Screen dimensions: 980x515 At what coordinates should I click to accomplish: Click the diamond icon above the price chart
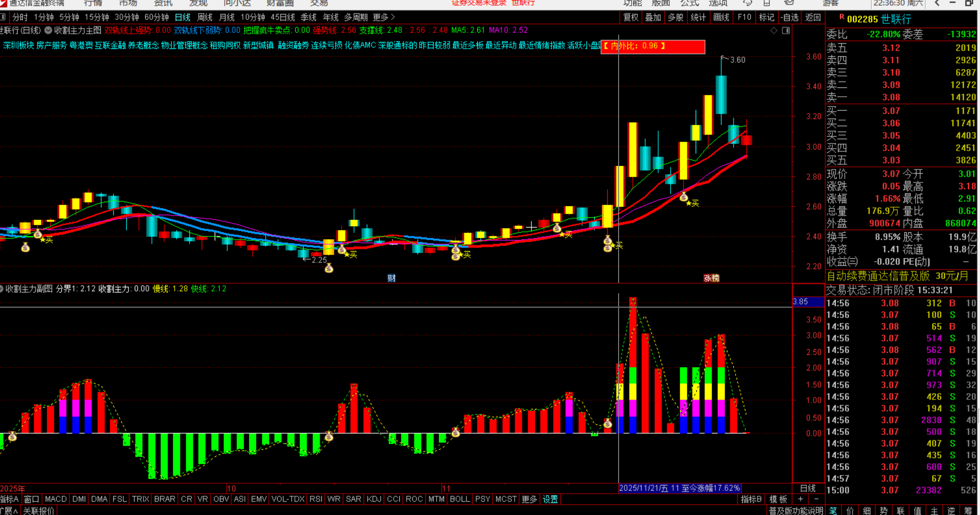(774, 31)
